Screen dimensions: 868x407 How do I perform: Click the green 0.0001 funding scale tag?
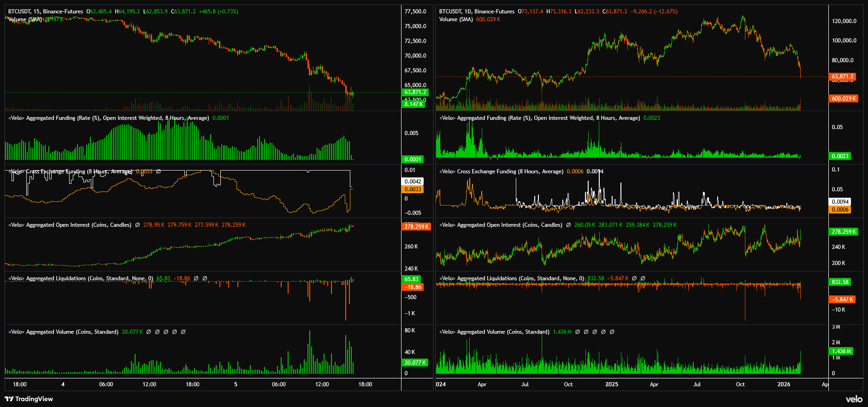413,159
